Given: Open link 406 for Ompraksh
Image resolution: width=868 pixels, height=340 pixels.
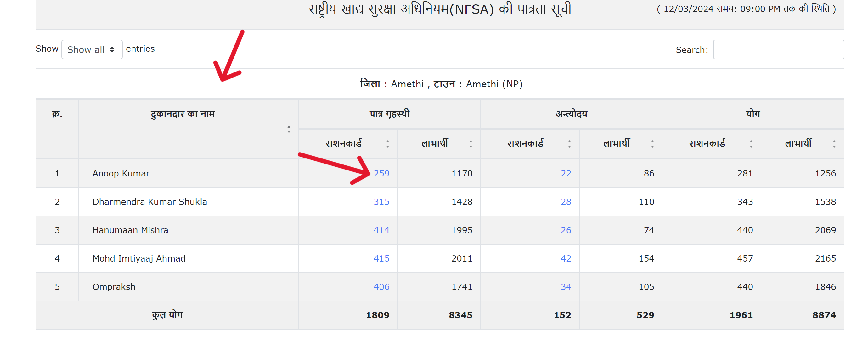Looking at the screenshot, I should 382,286.
